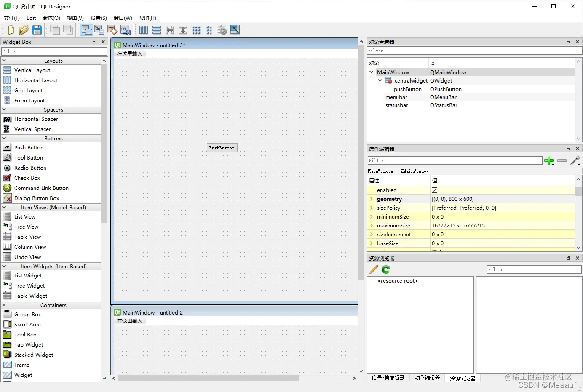Collapse the MainWindow tree node
The width and height of the screenshot is (583, 392).
point(372,72)
